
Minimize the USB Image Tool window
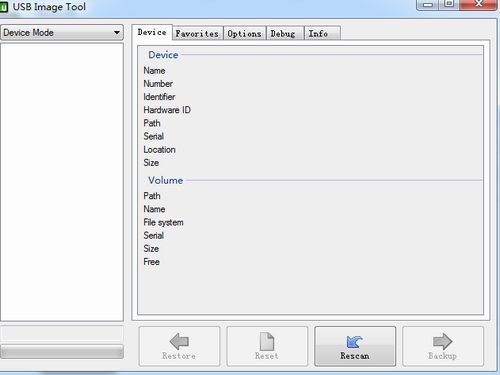pos(428,5)
